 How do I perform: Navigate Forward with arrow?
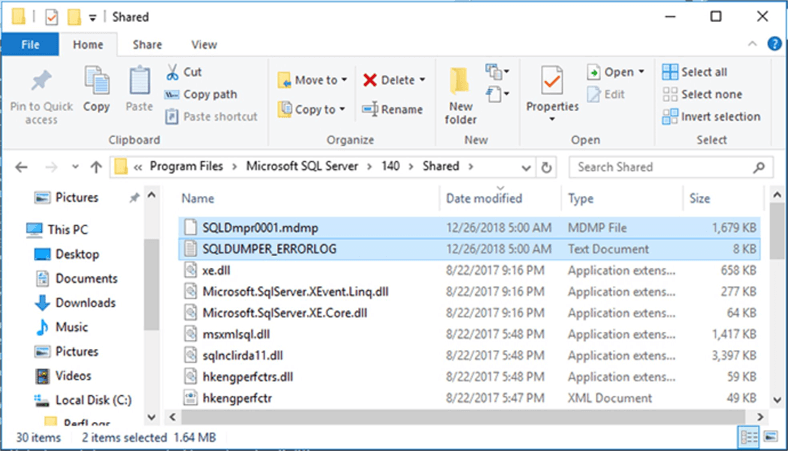[51, 167]
